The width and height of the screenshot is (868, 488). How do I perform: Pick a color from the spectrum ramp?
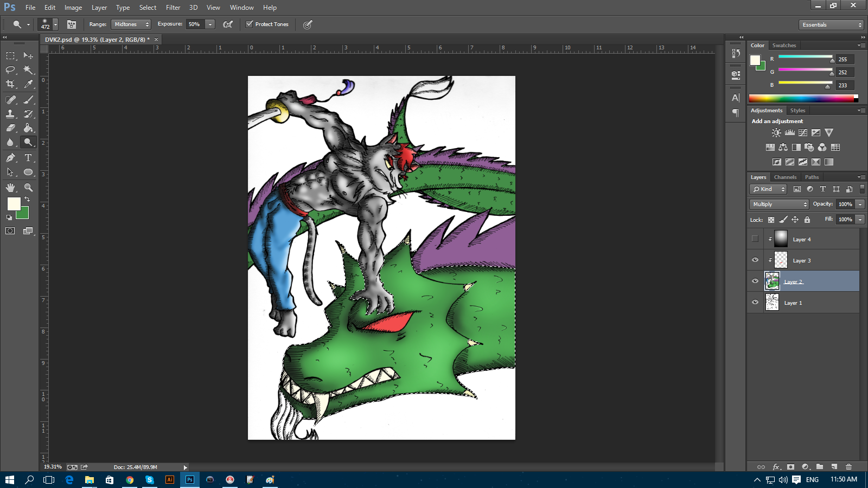click(x=801, y=99)
